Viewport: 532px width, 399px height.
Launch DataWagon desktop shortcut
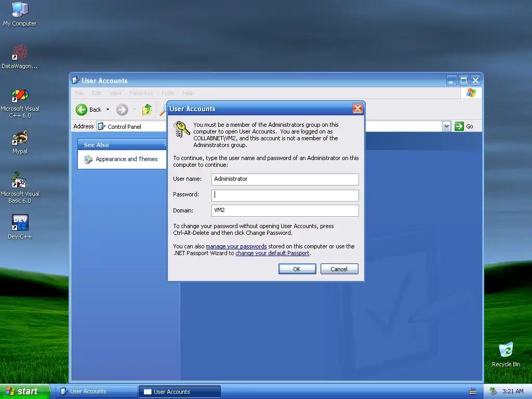pos(20,57)
